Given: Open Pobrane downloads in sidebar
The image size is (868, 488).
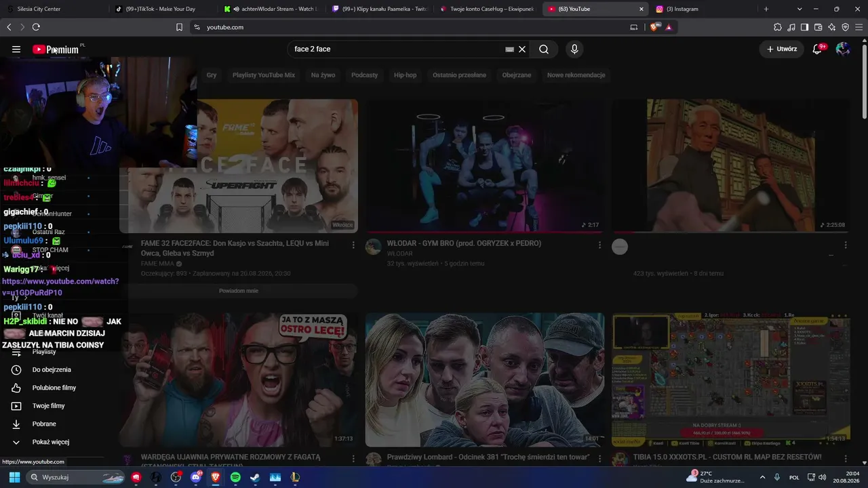Looking at the screenshot, I should point(44,424).
